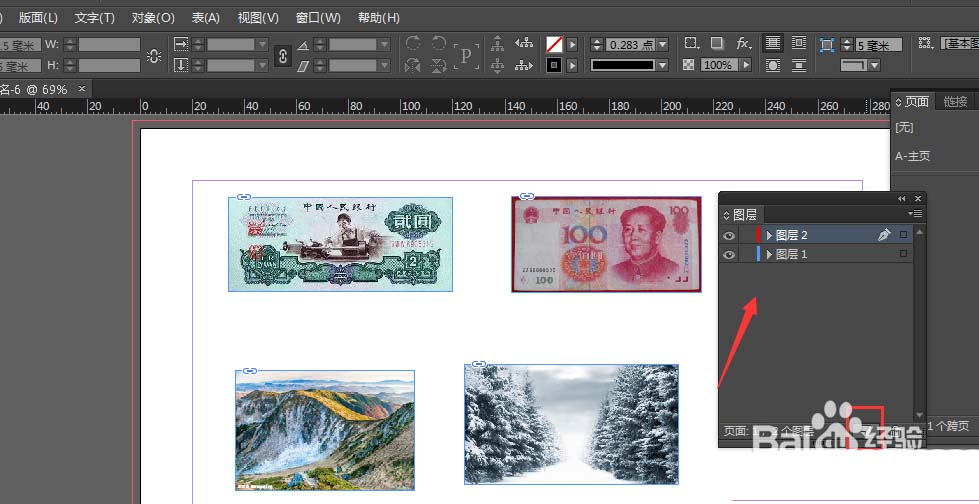Open the rotation angle dropdown
This screenshot has height=504, width=979.
(384, 44)
